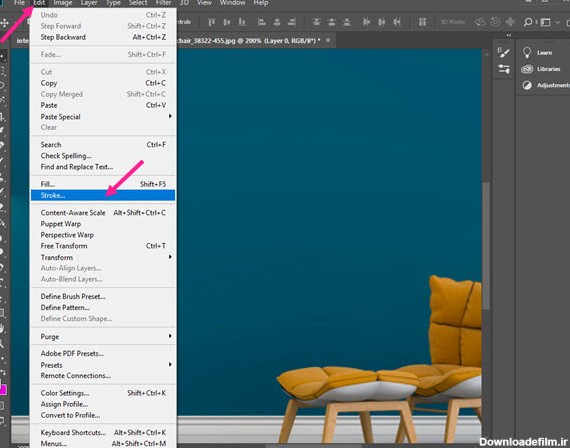Open the Layer menu in menu bar
Screen dimensions: 570x448
89,3
